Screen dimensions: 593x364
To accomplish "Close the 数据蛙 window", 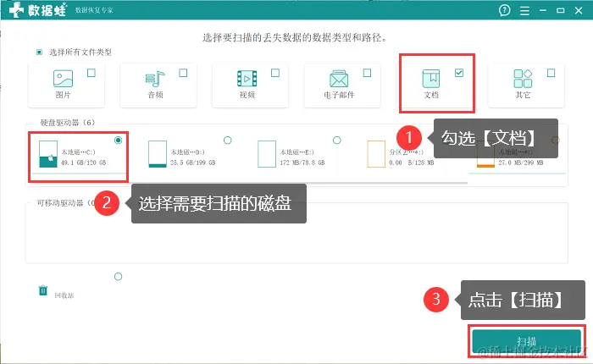I will click(579, 11).
